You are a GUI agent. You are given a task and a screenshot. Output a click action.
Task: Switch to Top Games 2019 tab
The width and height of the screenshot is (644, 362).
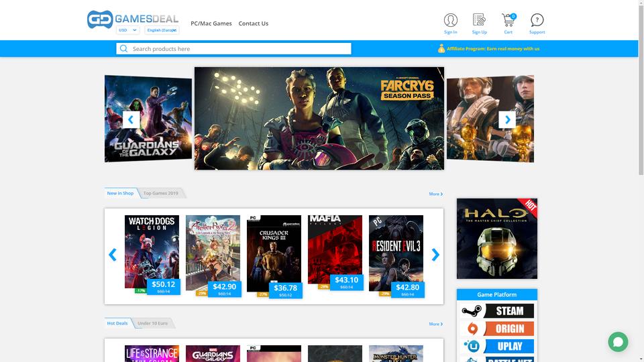pyautogui.click(x=161, y=193)
